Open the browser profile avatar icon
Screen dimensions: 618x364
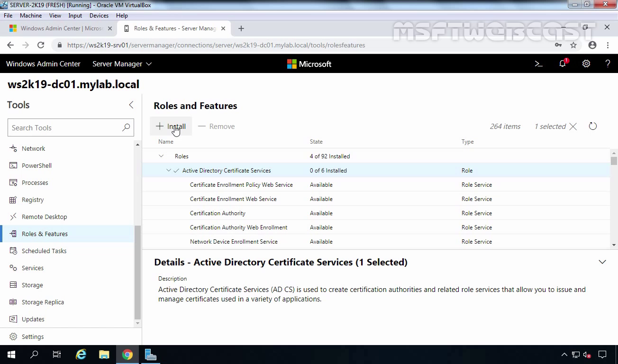coord(592,45)
